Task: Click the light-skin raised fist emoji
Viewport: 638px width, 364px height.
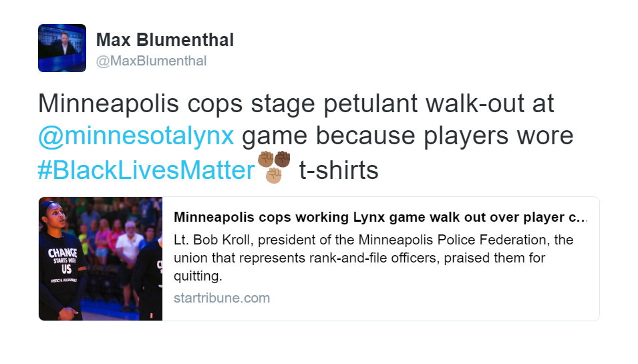Action: [x=273, y=176]
